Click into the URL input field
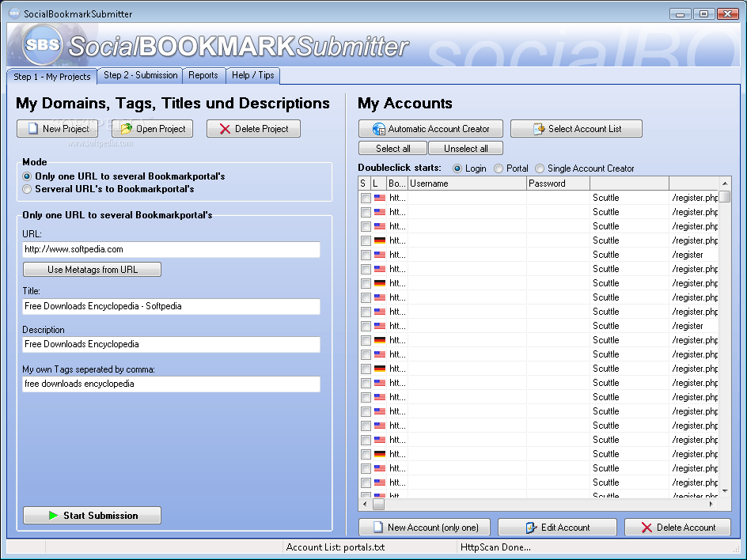747x560 pixels. coord(172,249)
